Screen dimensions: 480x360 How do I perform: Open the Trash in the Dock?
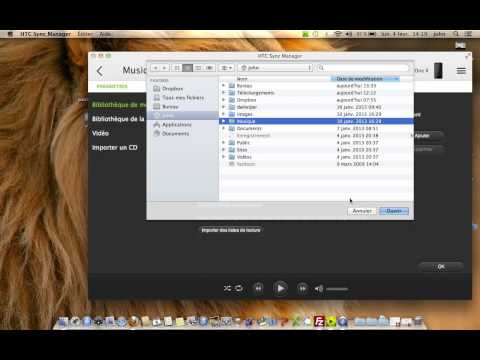pyautogui.click(x=418, y=321)
